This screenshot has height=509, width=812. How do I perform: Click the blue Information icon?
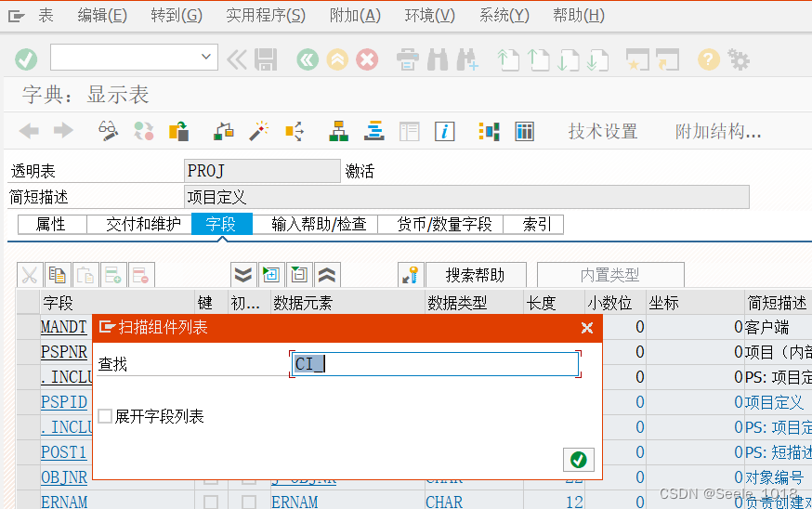(x=444, y=131)
